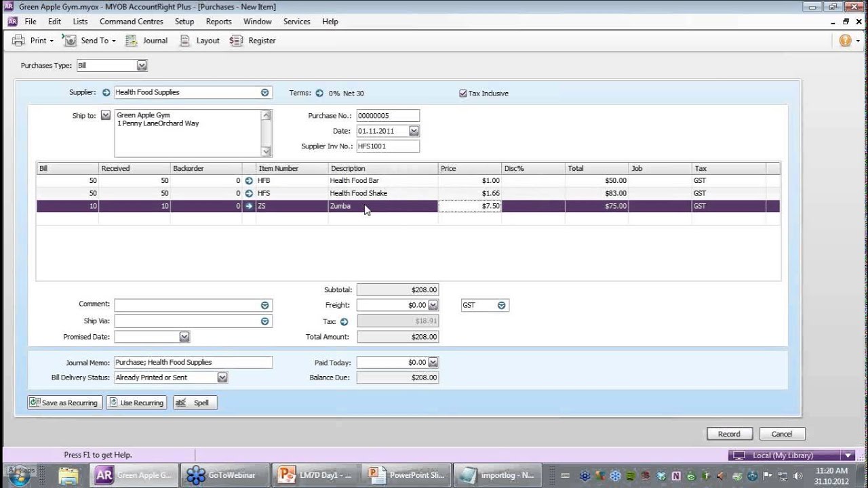Open the Reports menu
This screenshot has height=488, width=868.
click(218, 22)
